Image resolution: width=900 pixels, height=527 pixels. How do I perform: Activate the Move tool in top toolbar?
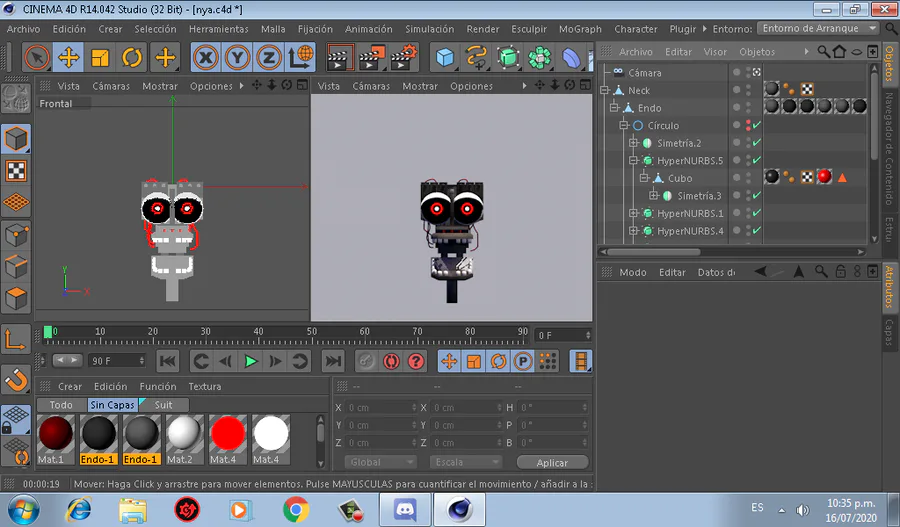[x=69, y=57]
